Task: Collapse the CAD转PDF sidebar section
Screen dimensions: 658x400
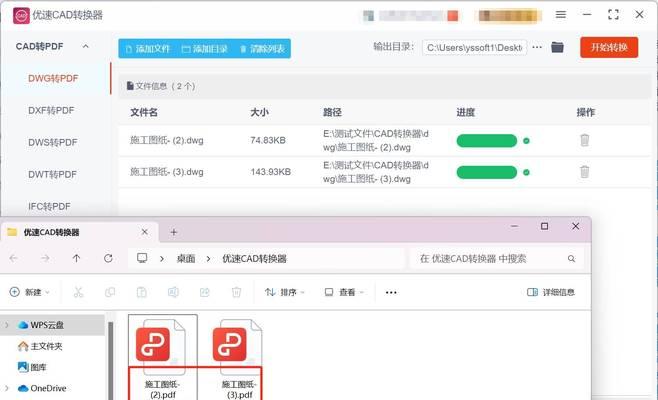Action: (x=86, y=46)
